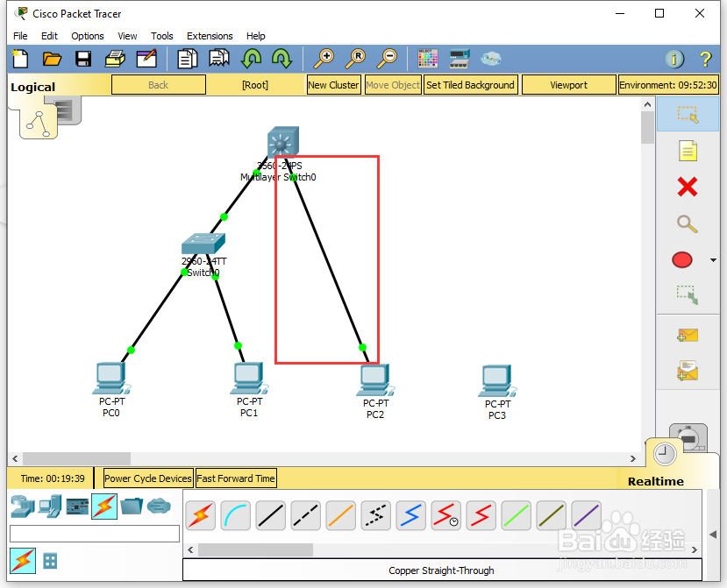
Task: Click the workspace scroll up arrow
Action: 648,105
